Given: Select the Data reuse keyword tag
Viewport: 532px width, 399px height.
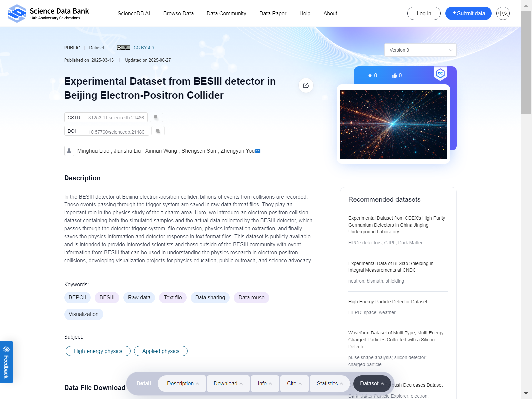Looking at the screenshot, I should pyautogui.click(x=251, y=298).
